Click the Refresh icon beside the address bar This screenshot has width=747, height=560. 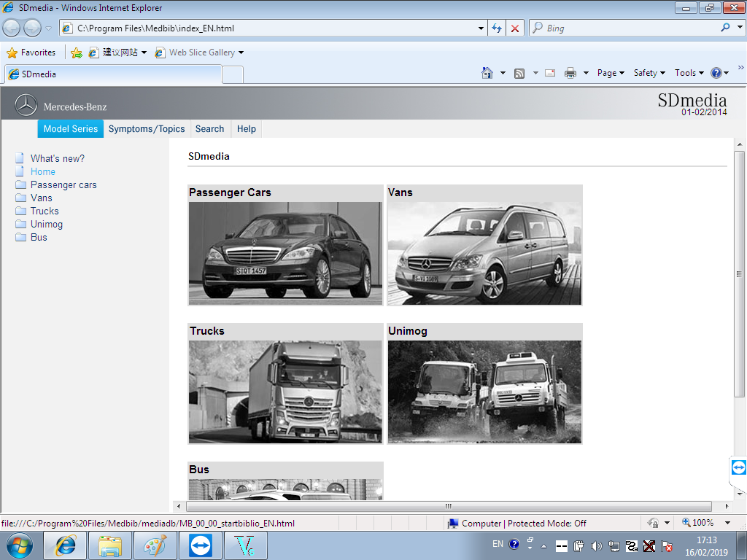pyautogui.click(x=497, y=28)
